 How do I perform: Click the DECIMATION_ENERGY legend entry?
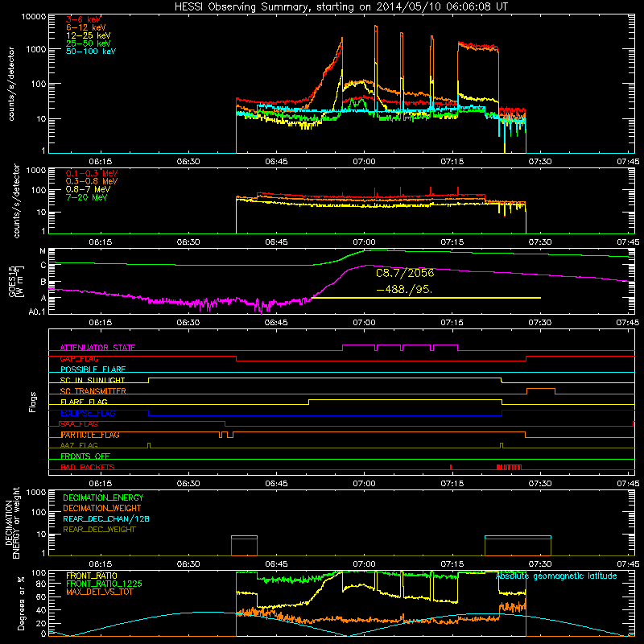pos(103,497)
